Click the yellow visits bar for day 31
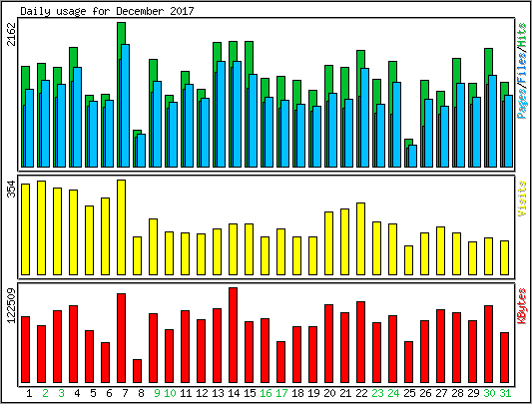Image resolution: width=532 pixels, height=404 pixels. click(x=504, y=257)
